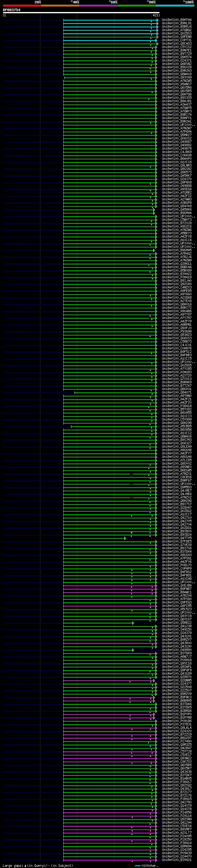Select the UniRef100_C5YIS2 label
The image size is (197, 868).
[x=177, y=47]
